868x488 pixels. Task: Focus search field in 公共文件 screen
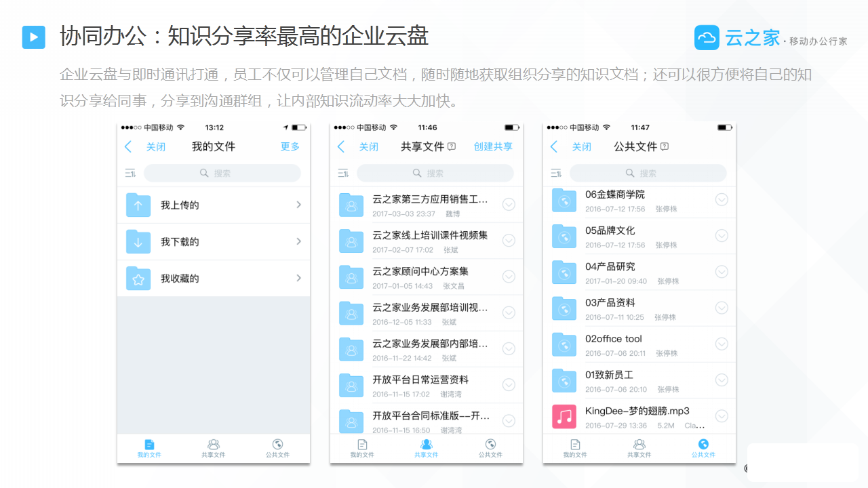(x=648, y=174)
